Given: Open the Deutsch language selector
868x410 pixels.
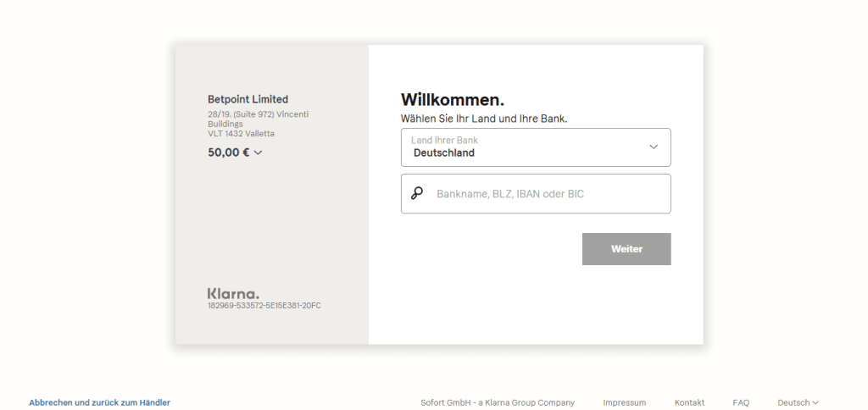Looking at the screenshot, I should (x=798, y=403).
